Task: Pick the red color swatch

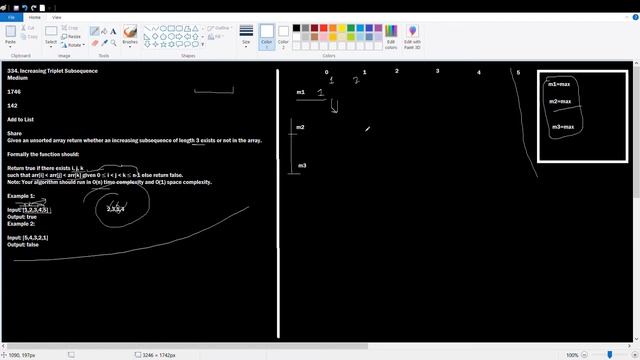Action: [x=324, y=28]
